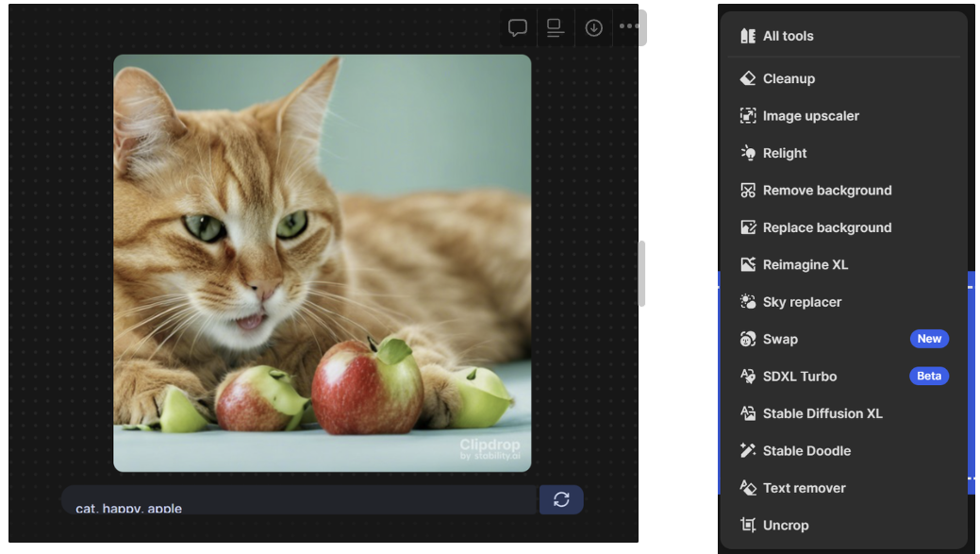
Task: Click the layout view icon above image
Action: (x=555, y=28)
